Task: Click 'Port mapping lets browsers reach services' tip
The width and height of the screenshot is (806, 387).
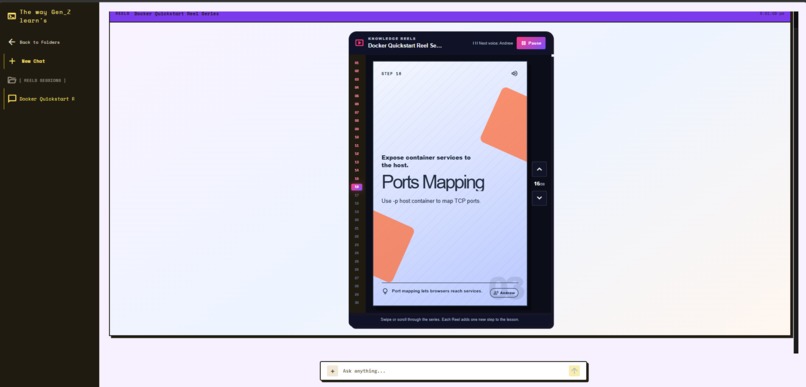Action: (x=437, y=291)
